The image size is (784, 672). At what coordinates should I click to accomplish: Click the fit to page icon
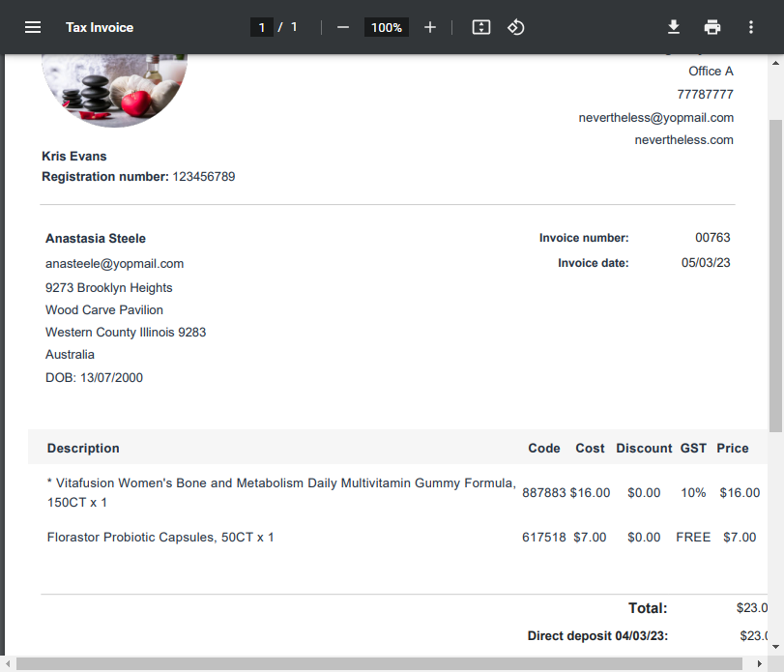pyautogui.click(x=481, y=27)
